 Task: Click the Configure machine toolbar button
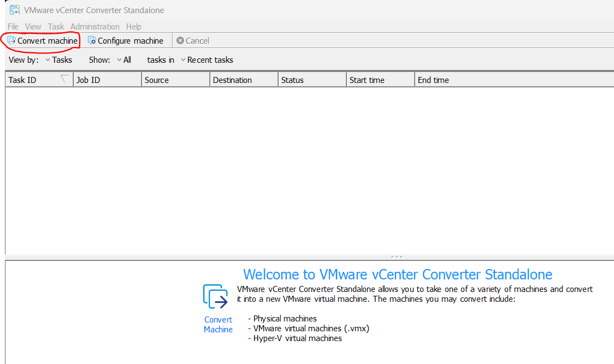[125, 41]
